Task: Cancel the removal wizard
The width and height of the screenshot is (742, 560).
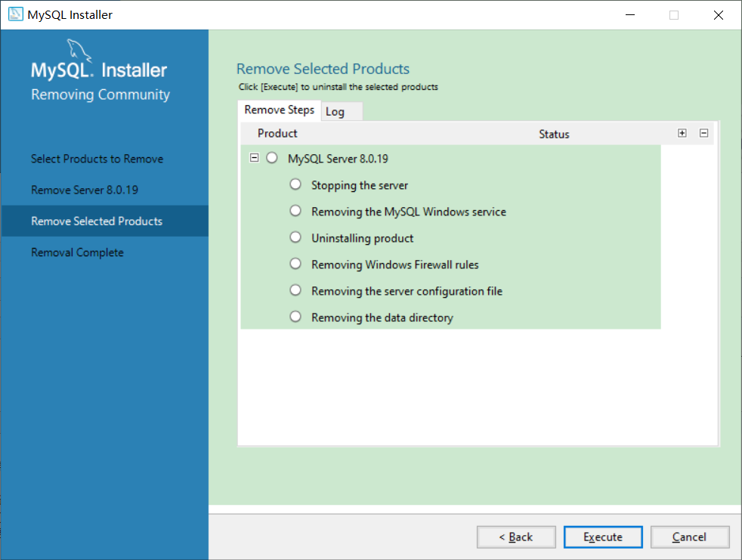Action: click(x=689, y=537)
